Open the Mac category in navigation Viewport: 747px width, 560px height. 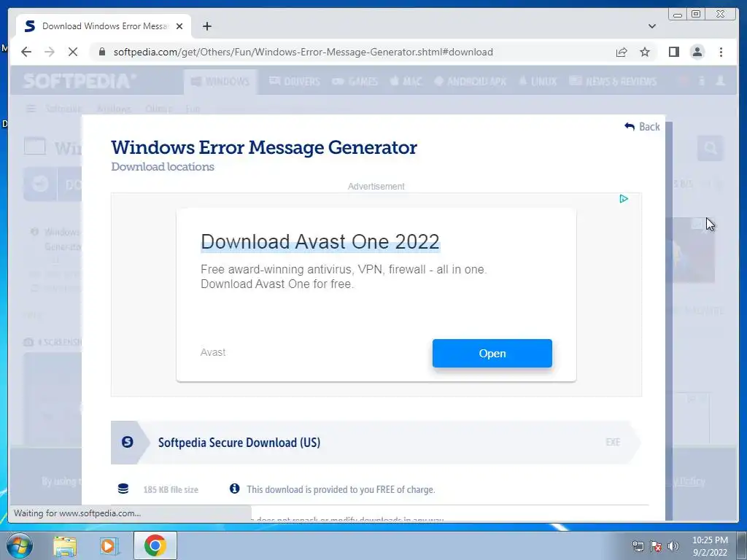406,82
